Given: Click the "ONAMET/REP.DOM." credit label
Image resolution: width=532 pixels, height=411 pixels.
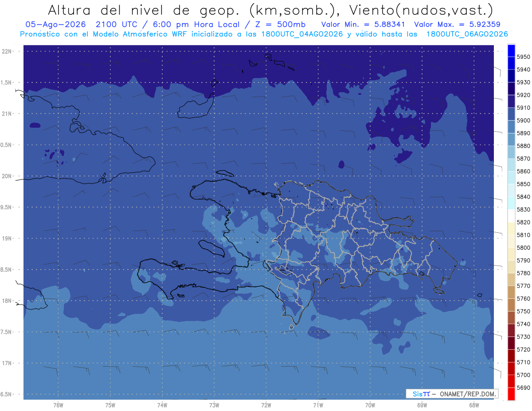Looking at the screenshot, I should tap(467, 394).
